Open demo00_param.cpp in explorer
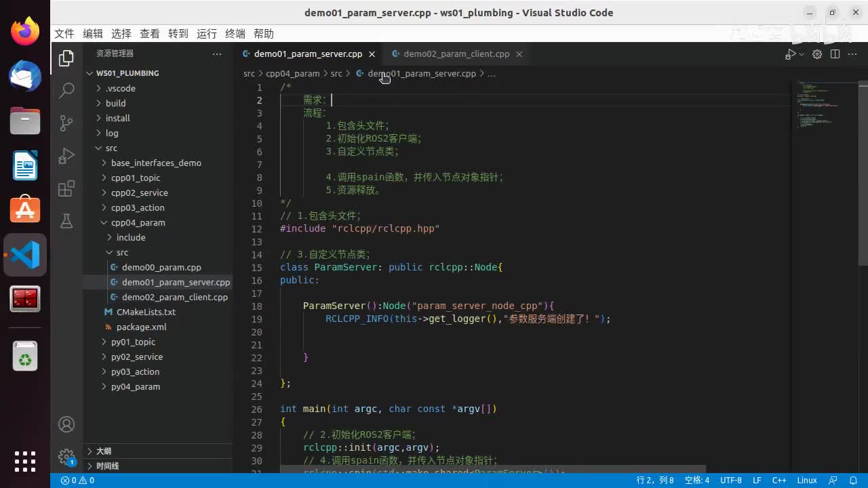 158,267
